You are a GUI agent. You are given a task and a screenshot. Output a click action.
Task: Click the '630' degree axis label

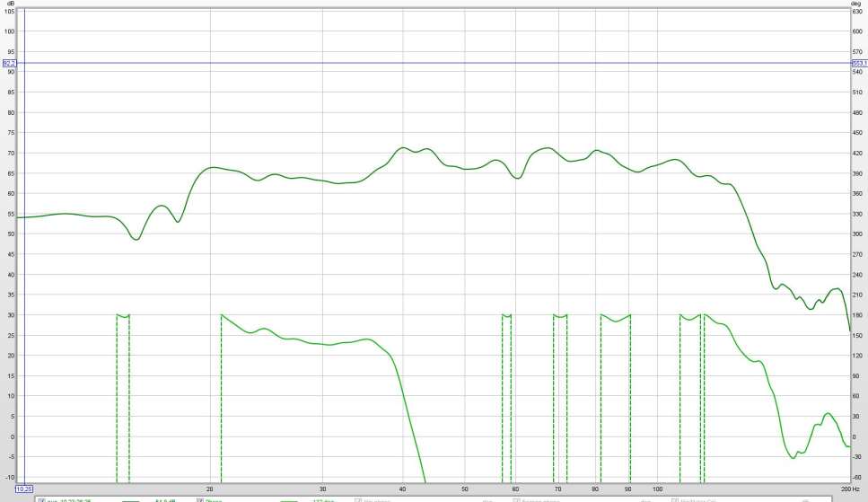tap(857, 11)
